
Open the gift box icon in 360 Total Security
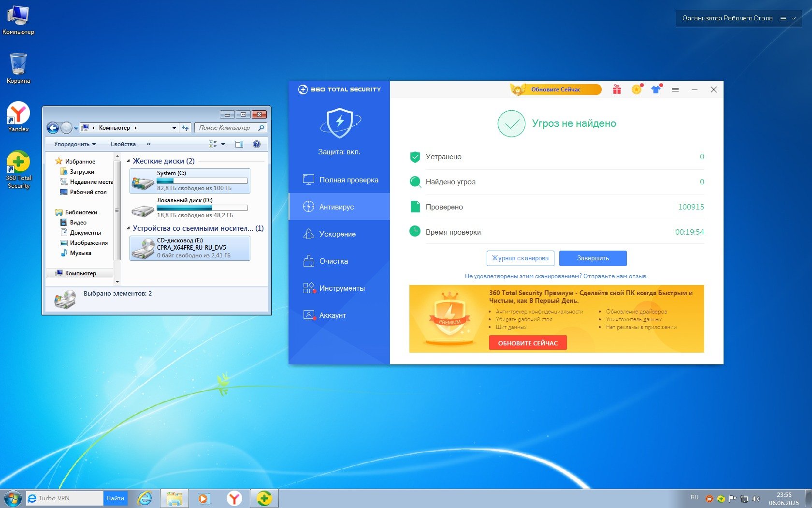coord(617,90)
